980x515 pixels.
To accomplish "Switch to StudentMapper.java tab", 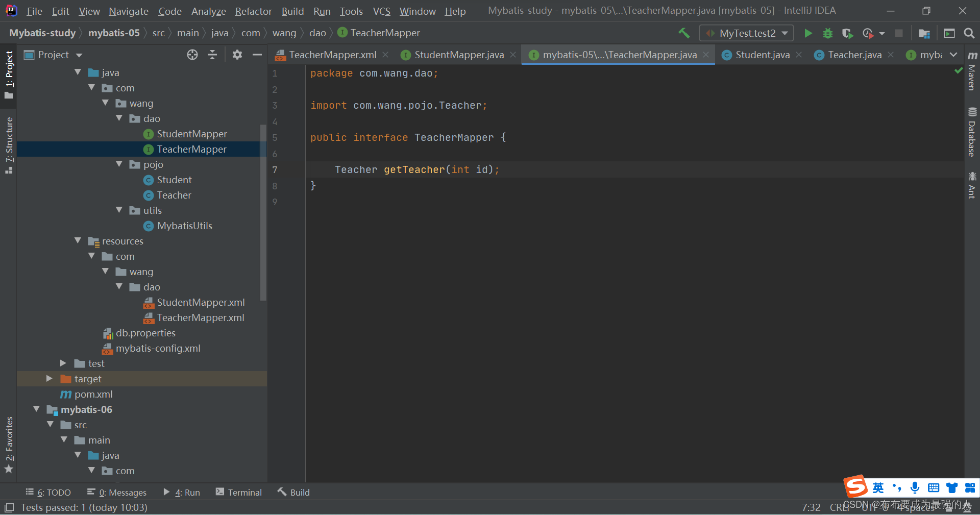I will click(x=459, y=55).
